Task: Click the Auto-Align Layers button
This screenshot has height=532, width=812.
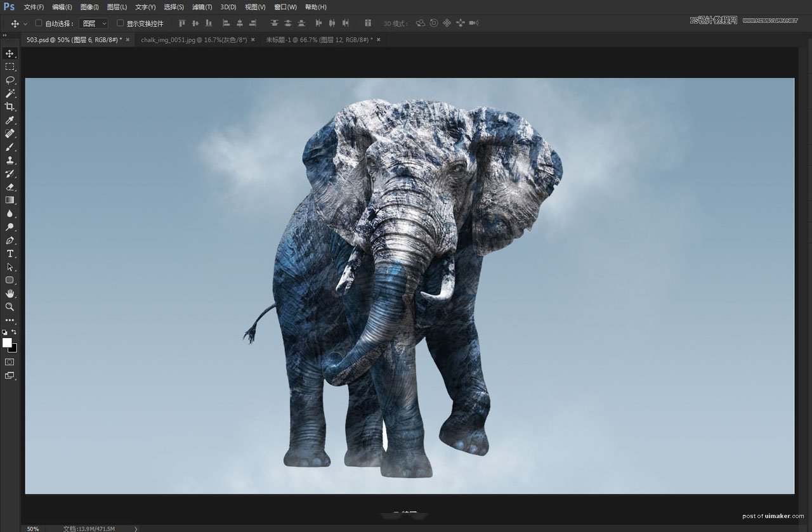Action: (368, 23)
